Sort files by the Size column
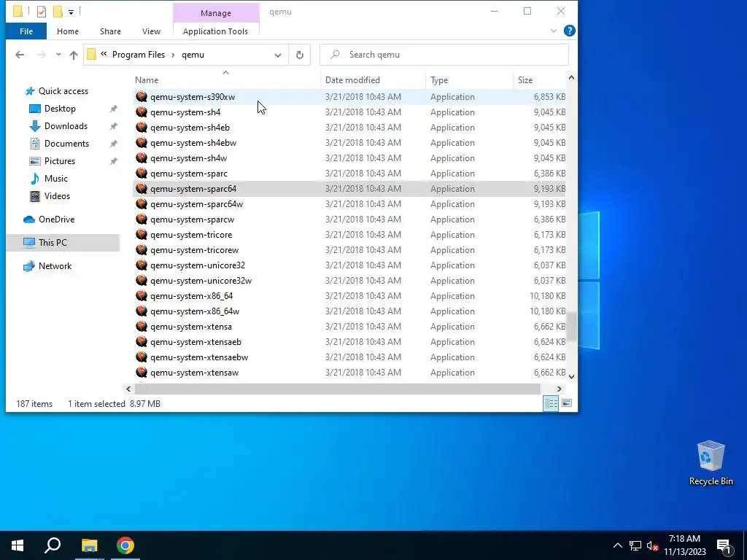The width and height of the screenshot is (747, 560). [x=540, y=80]
